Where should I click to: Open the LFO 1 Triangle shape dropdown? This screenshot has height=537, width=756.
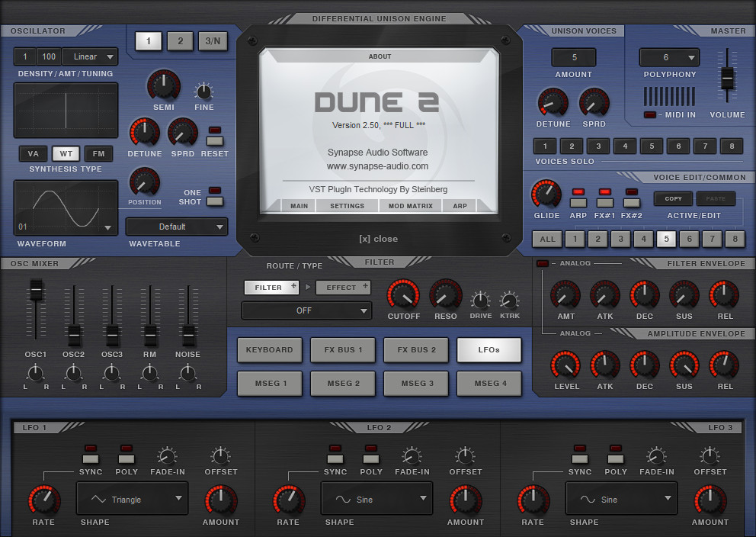(132, 498)
